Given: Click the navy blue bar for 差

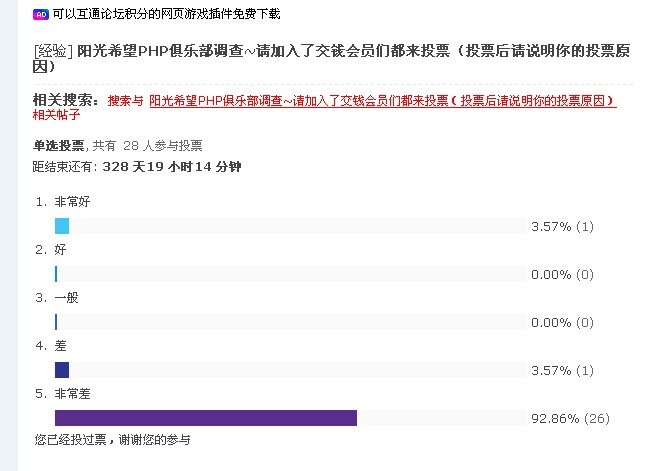Looking at the screenshot, I should (62, 370).
